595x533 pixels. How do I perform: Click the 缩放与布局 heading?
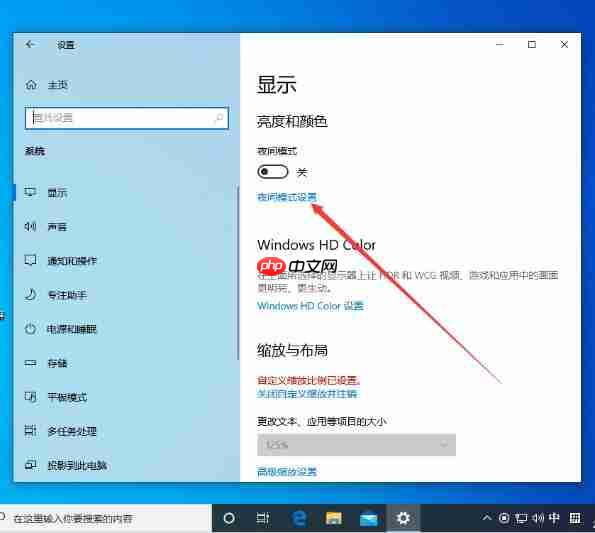(292, 350)
